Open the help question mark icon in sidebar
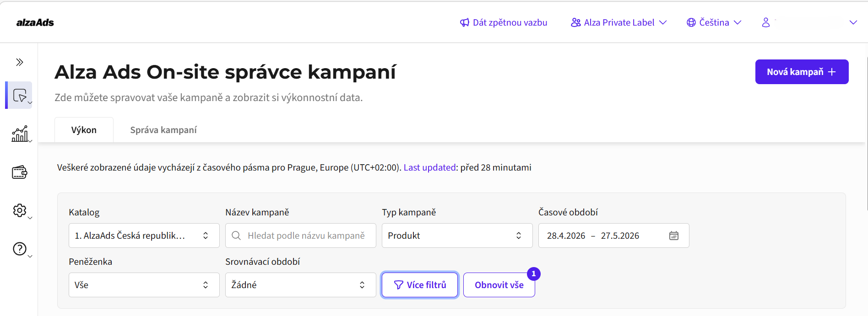 (x=20, y=249)
